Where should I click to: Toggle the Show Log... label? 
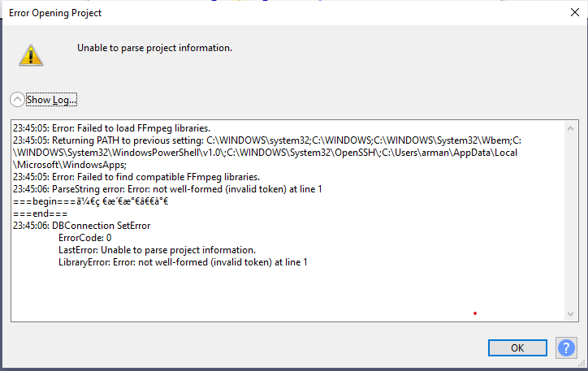[x=51, y=100]
